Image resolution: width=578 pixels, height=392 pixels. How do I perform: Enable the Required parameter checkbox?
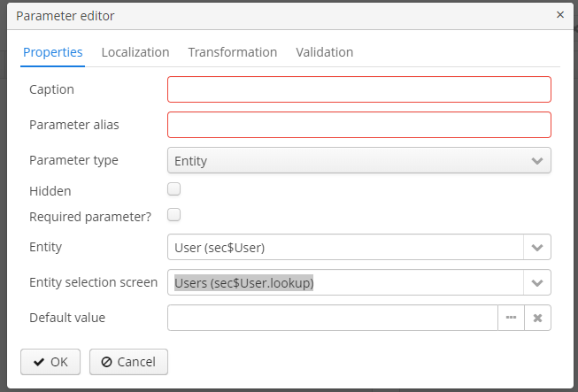click(174, 214)
